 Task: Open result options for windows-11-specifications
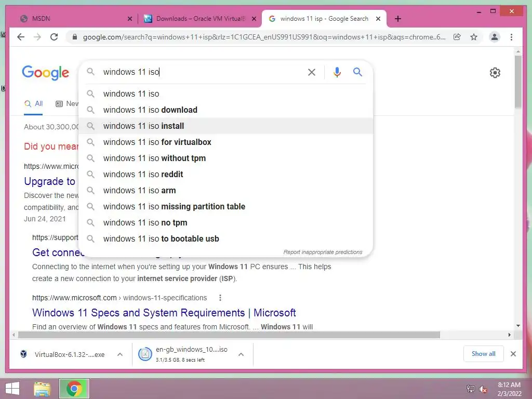click(x=220, y=298)
